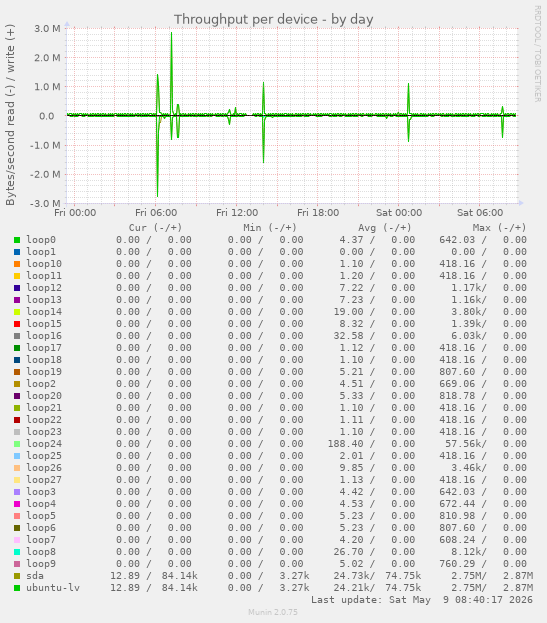Screen dimensions: 547x623
Task: Click the 'Sat 06:00' x-axis label
Action: 480,213
